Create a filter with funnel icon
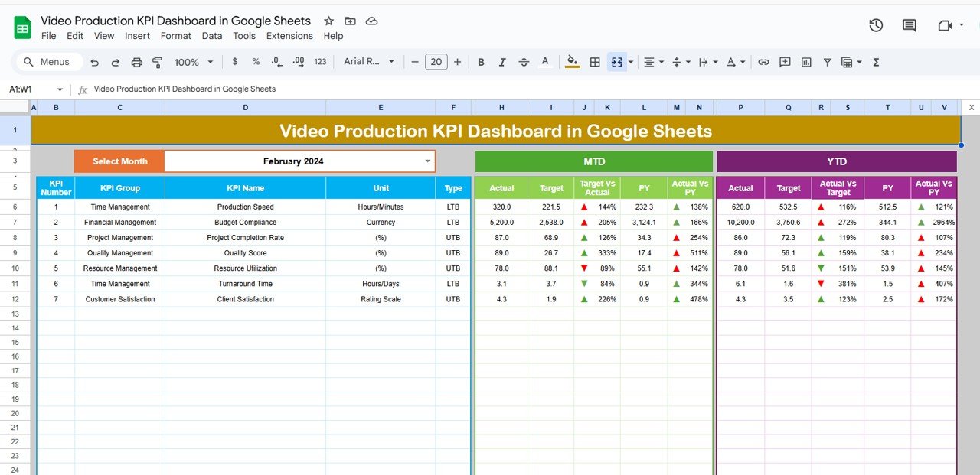 tap(827, 62)
